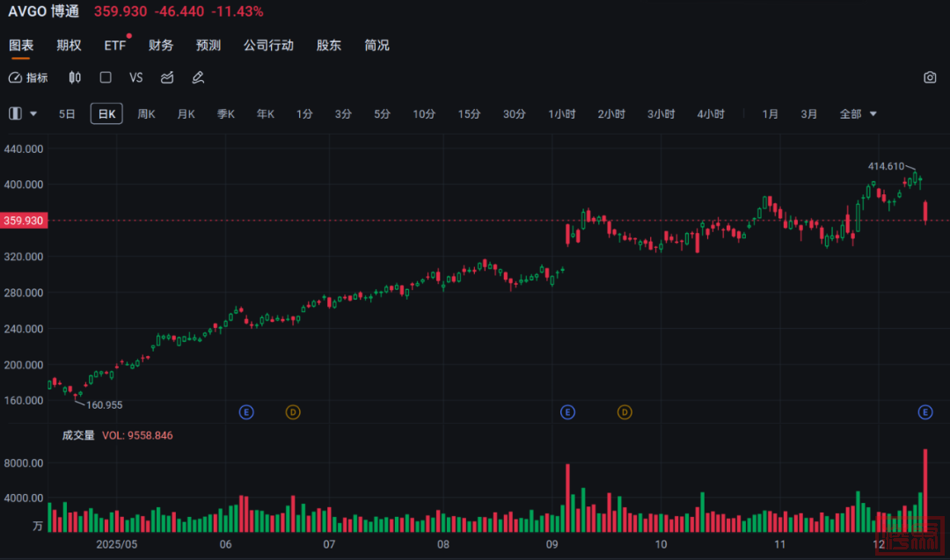Screen dimensions: 950x560
Task: Select the 日K daily candle interval
Action: coord(106,113)
